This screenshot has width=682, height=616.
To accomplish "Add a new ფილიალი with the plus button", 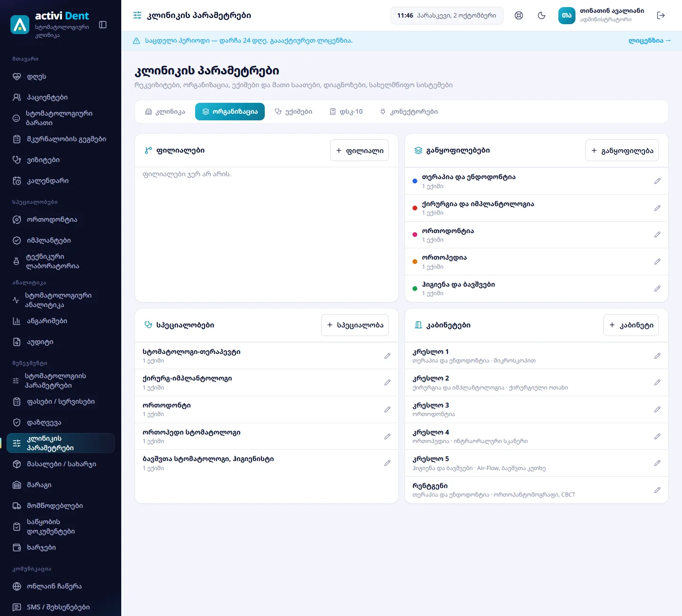I will 359,150.
